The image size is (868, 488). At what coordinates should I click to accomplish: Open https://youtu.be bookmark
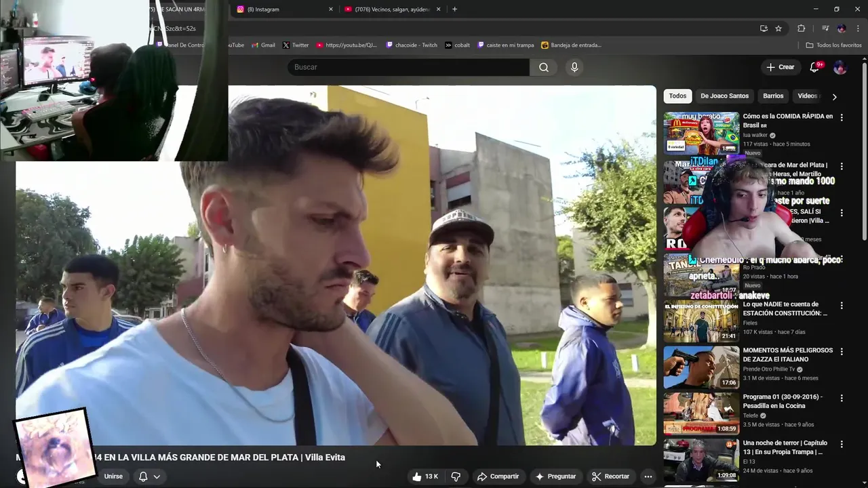347,45
